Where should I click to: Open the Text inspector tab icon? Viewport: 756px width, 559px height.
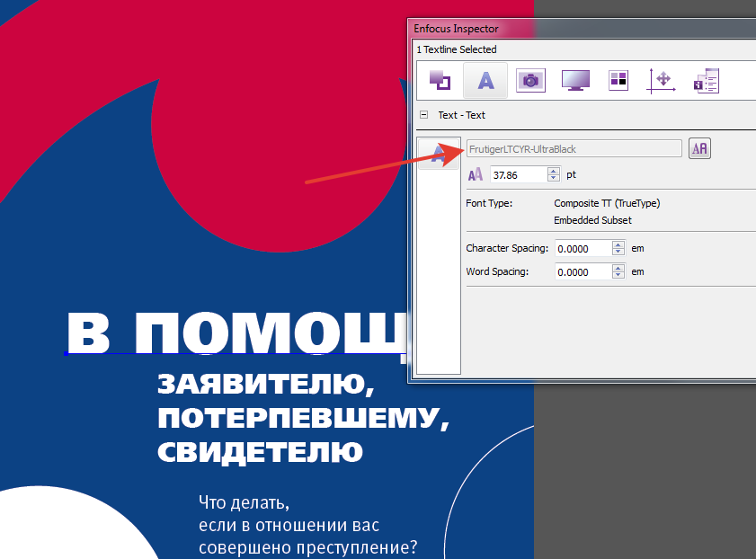pyautogui.click(x=485, y=80)
